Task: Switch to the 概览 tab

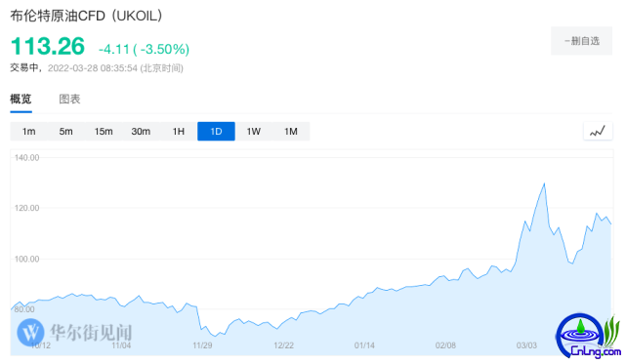Action: click(21, 99)
